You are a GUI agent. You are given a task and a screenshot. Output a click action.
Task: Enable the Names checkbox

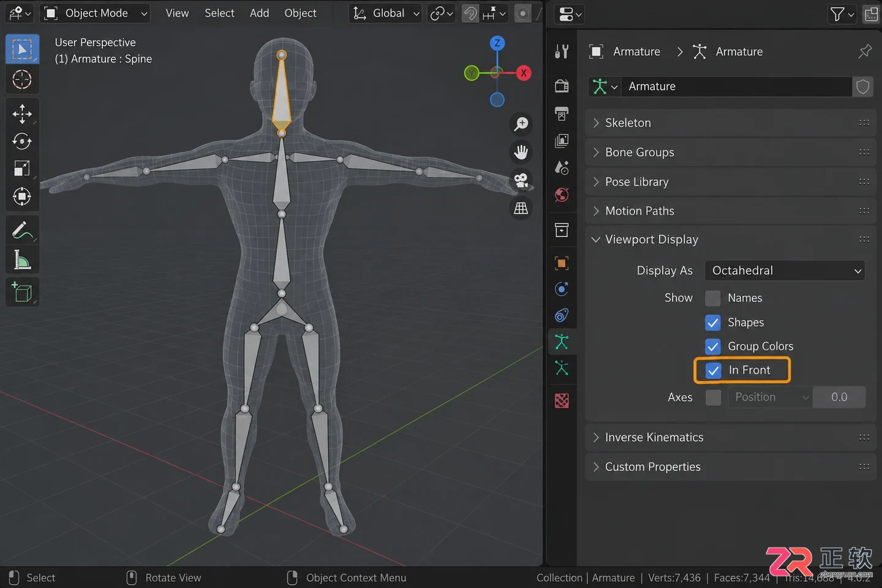[713, 298]
